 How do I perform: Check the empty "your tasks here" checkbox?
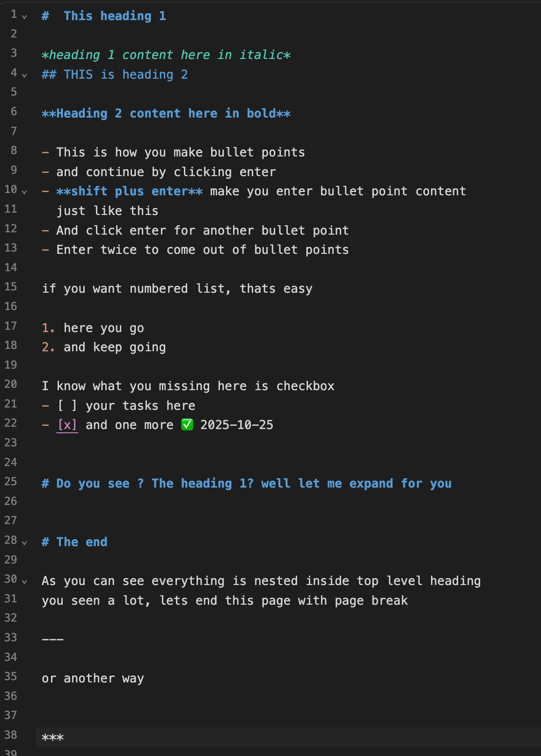tap(67, 406)
